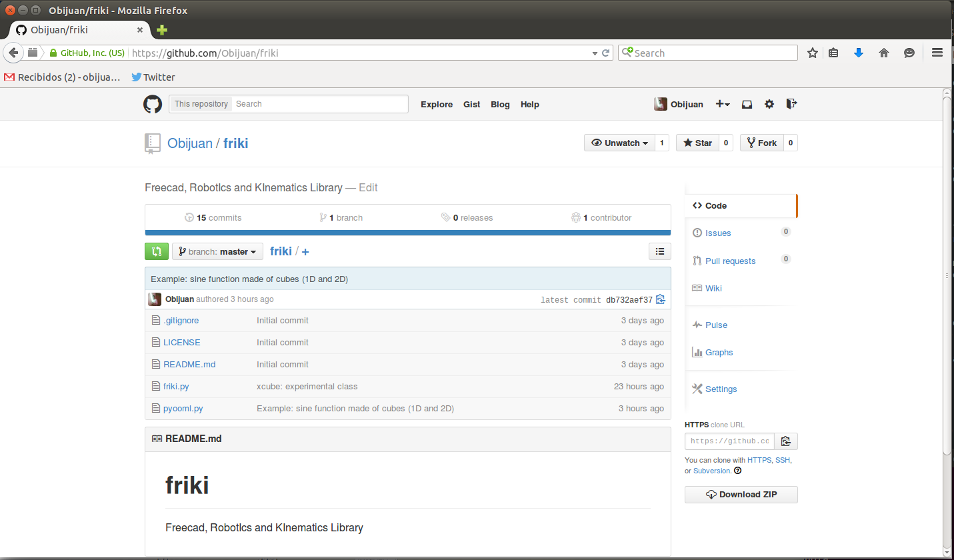Go to Pull requests section

click(x=730, y=261)
